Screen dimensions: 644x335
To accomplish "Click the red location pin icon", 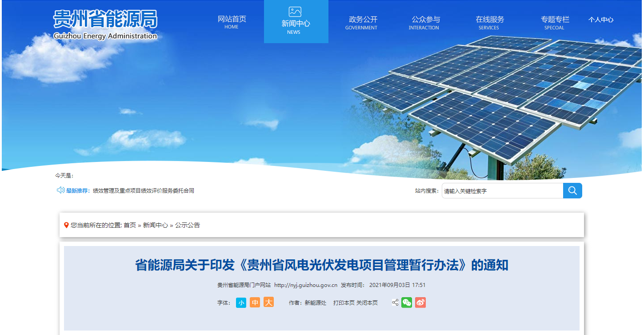I will [66, 225].
